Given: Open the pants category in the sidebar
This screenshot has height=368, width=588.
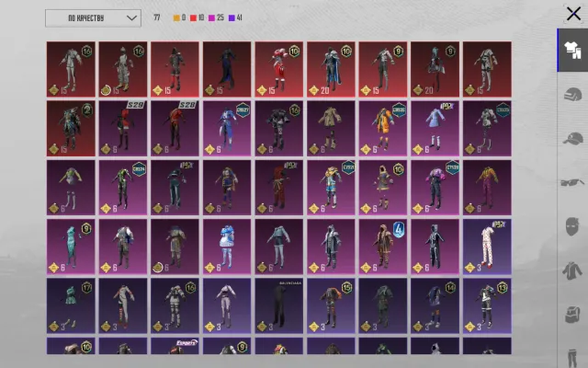Looking at the screenshot, I should tap(571, 358).
